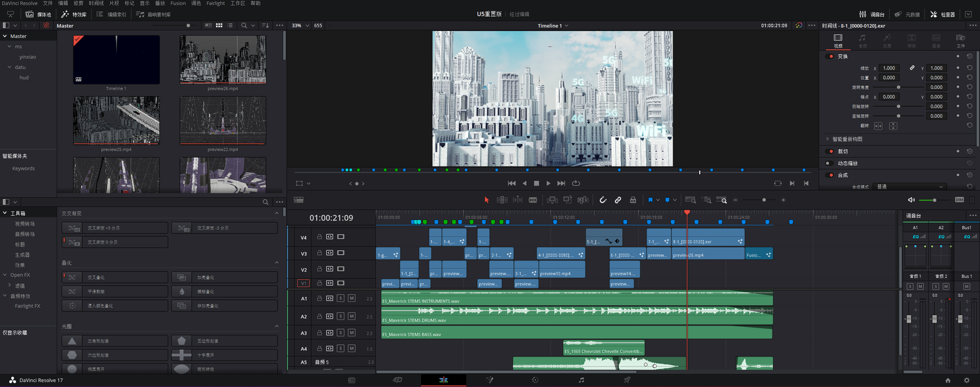The width and height of the screenshot is (980, 387).
Task: Open media pool search magnifier
Action: pos(244,25)
